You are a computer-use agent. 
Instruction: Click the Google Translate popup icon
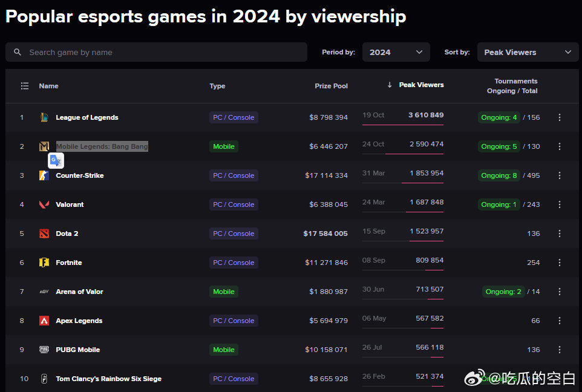56,161
